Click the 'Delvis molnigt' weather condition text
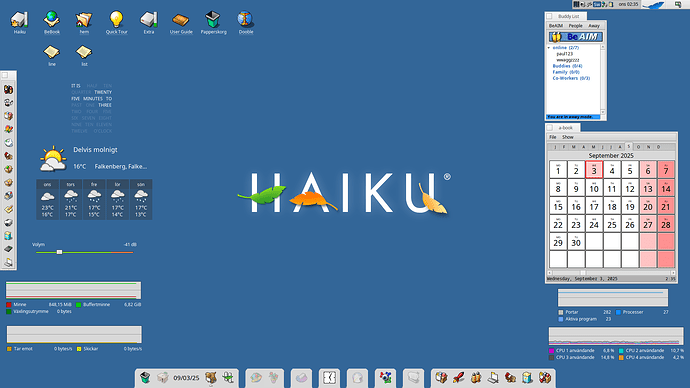This screenshot has height=388, width=690. click(95, 150)
